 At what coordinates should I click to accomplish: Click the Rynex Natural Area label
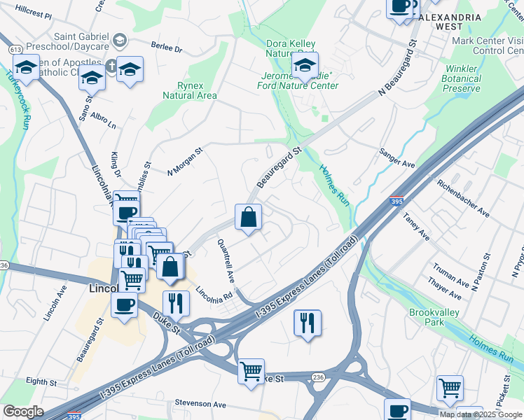pos(190,90)
